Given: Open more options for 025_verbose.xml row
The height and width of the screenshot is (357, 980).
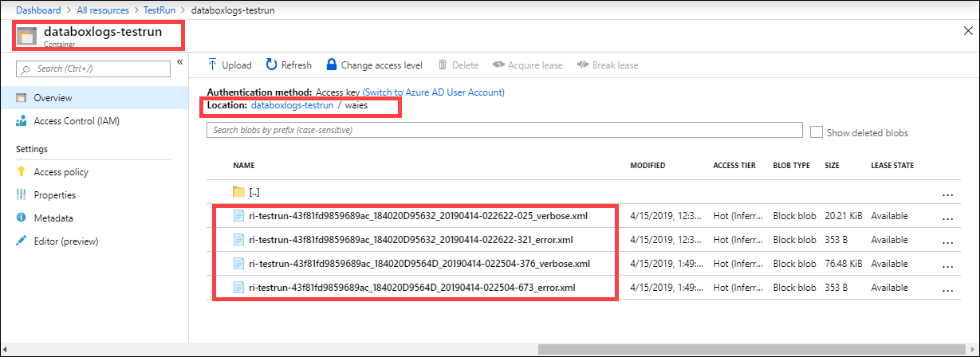Looking at the screenshot, I should tap(947, 218).
